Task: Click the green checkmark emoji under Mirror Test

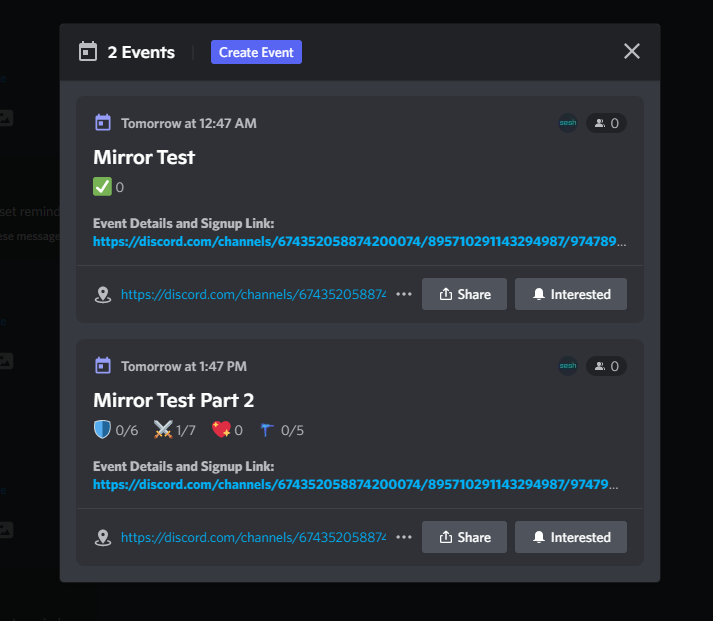Action: pyautogui.click(x=102, y=186)
